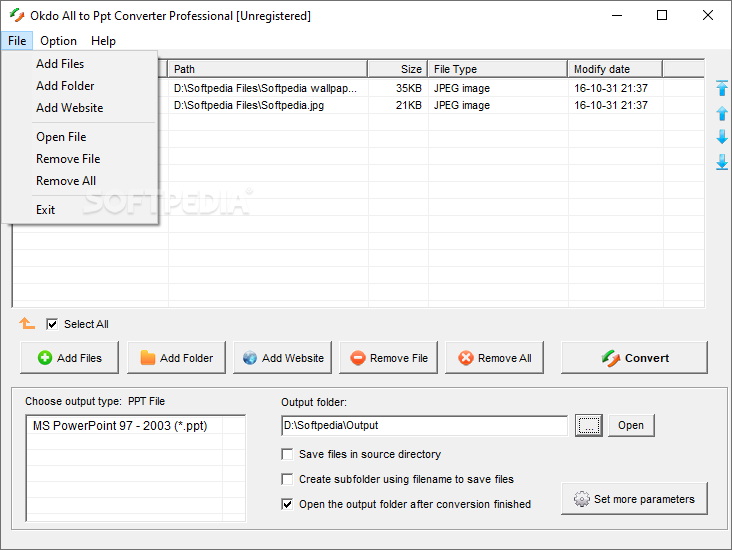Click the Remove File button
Viewport: 732px width, 550px height.
[x=388, y=358]
